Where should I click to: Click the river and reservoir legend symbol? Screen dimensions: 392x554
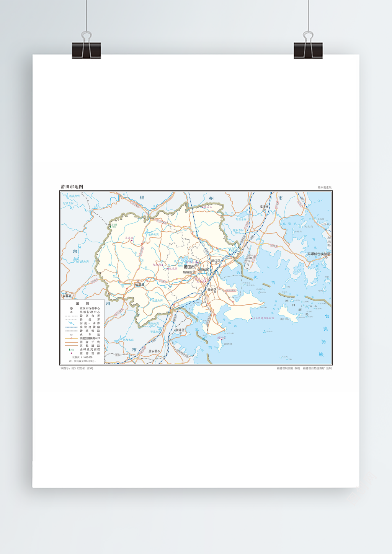click(x=71, y=324)
